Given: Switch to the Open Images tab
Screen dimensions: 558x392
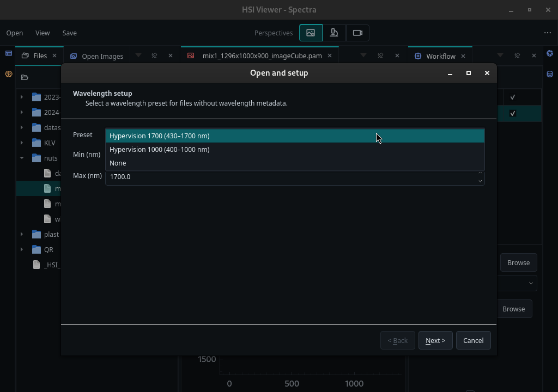Looking at the screenshot, I should point(97,56).
